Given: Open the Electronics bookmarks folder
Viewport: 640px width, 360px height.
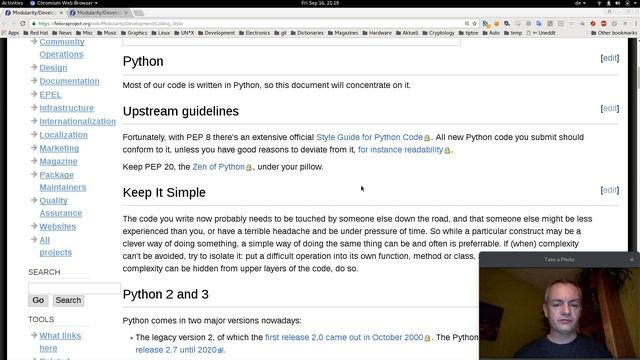Looking at the screenshot, I should [254, 33].
